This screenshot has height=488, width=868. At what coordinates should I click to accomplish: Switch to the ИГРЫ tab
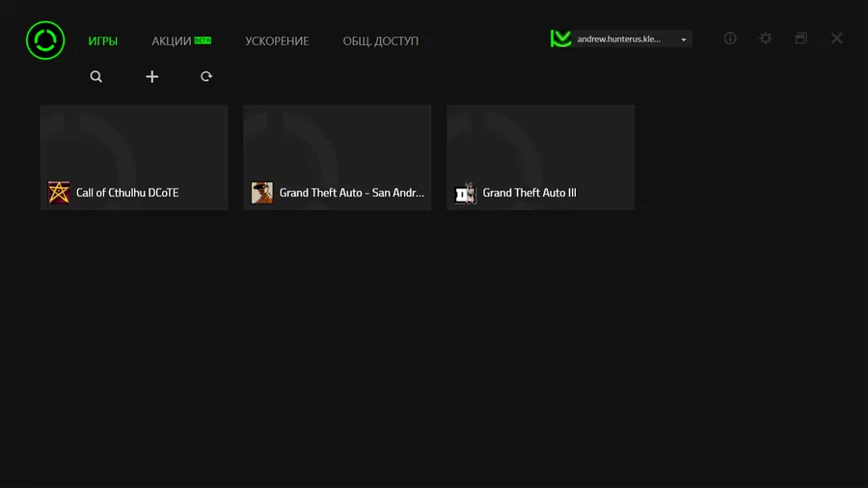tap(103, 41)
